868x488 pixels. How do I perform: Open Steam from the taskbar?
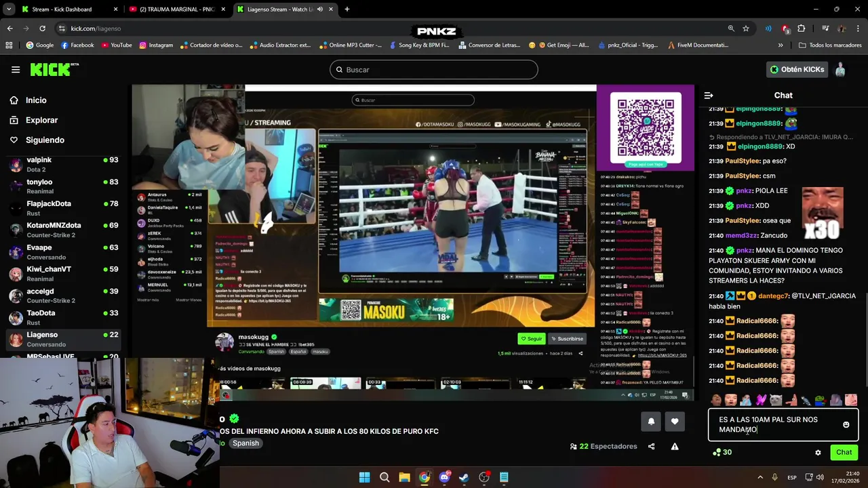pyautogui.click(x=464, y=477)
